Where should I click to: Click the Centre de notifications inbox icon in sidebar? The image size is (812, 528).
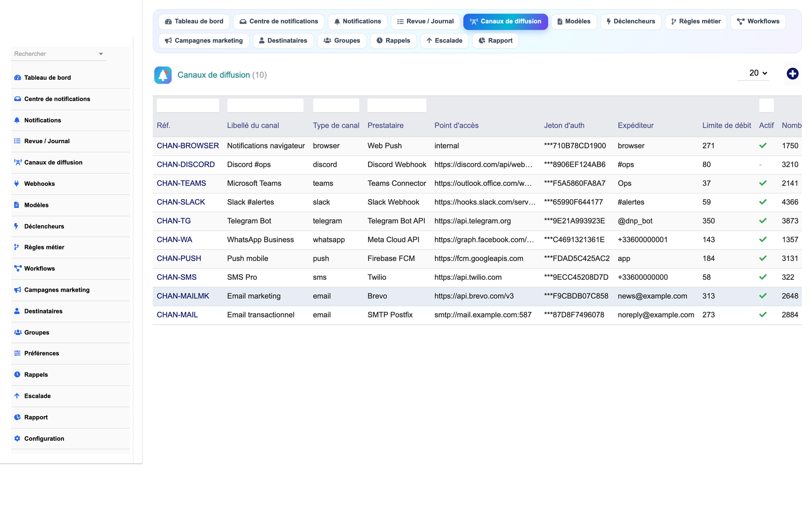[18, 99]
